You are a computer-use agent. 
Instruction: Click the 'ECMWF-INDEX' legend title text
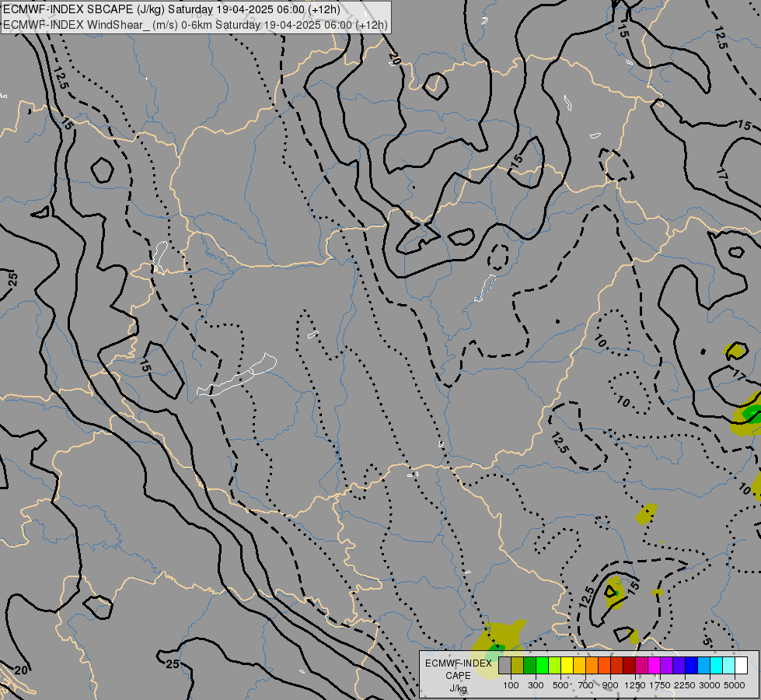pos(458,663)
